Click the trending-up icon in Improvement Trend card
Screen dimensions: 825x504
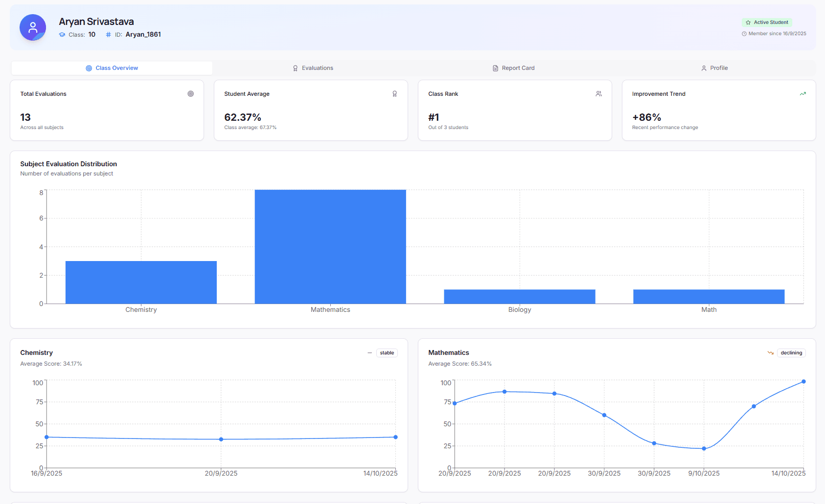[803, 94]
